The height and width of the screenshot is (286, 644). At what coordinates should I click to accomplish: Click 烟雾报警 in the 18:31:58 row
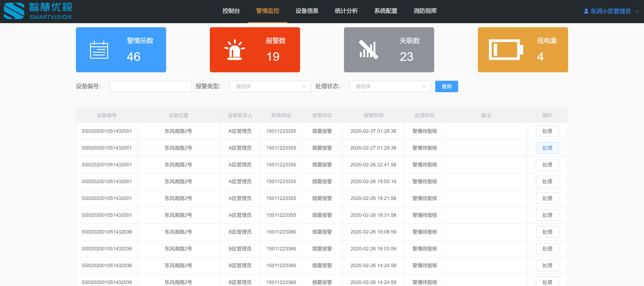322,215
